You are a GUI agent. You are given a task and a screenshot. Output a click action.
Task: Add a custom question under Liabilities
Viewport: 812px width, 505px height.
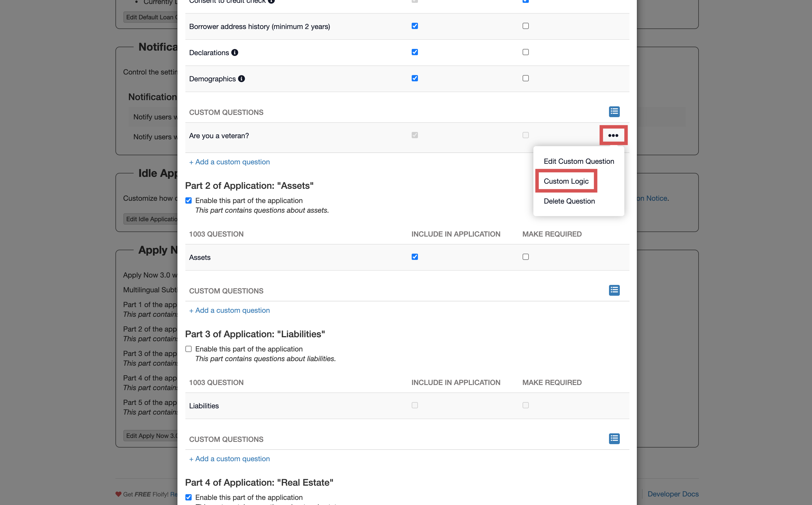[229, 459]
